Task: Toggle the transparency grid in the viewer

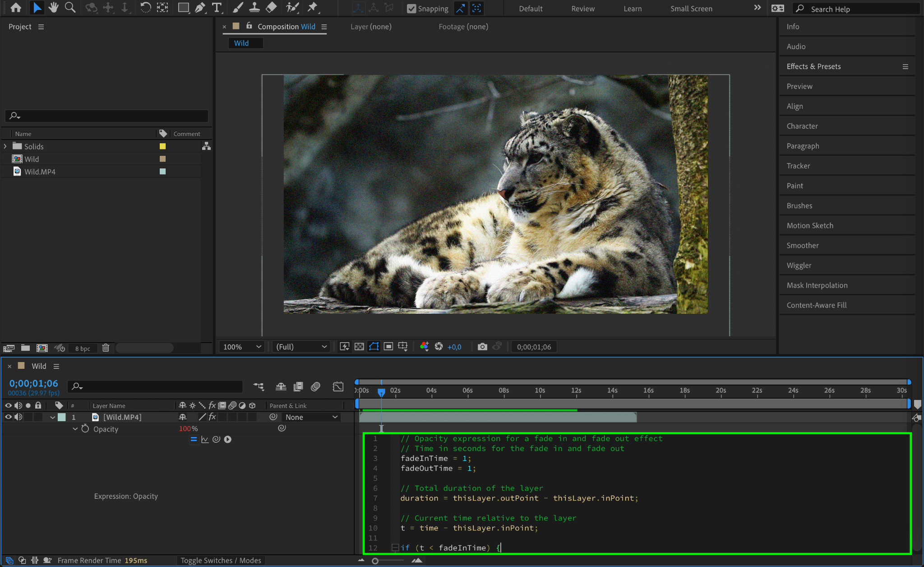Action: 359,347
